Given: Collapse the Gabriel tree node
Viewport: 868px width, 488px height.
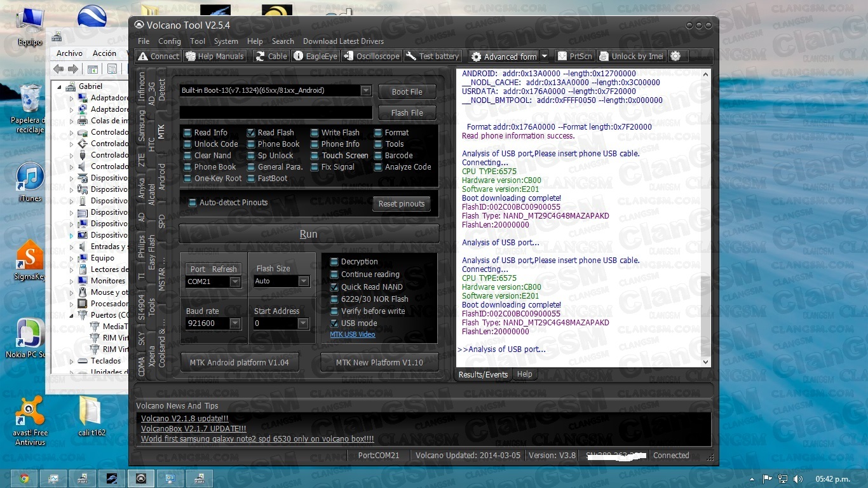Looking at the screenshot, I should click(60, 86).
